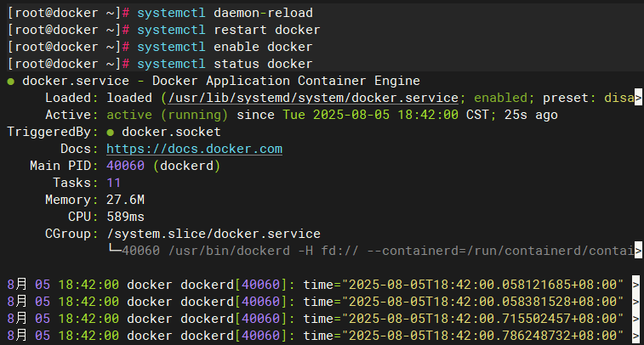The height and width of the screenshot is (345, 644).
Task: Click the 'preset:' text on Loaded line
Action: click(569, 98)
